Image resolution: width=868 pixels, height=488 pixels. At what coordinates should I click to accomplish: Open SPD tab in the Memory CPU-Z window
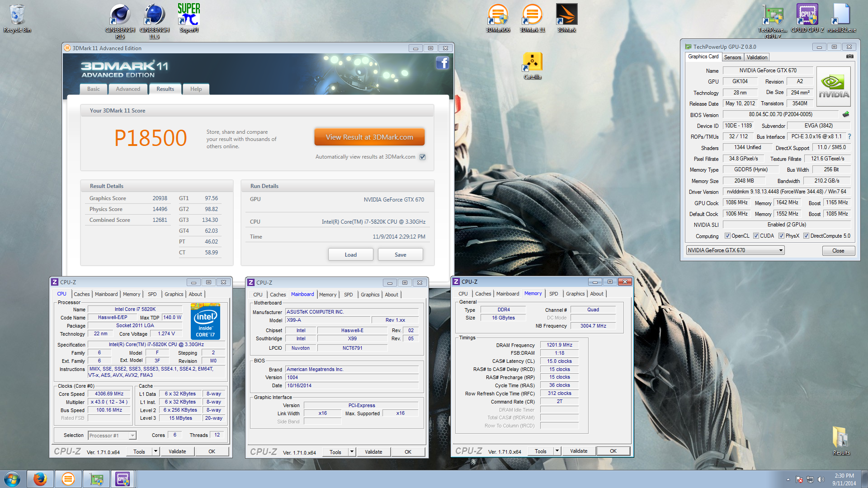[553, 294]
